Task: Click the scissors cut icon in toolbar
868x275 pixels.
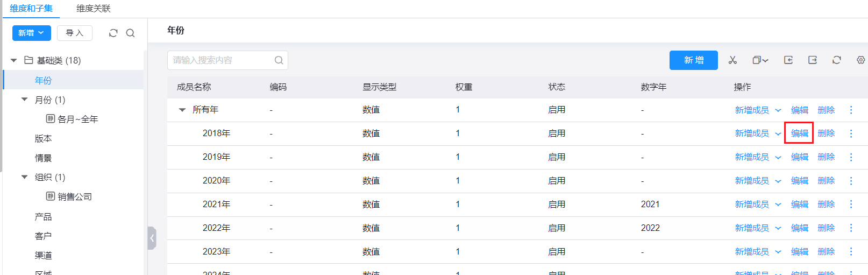Action: click(732, 60)
